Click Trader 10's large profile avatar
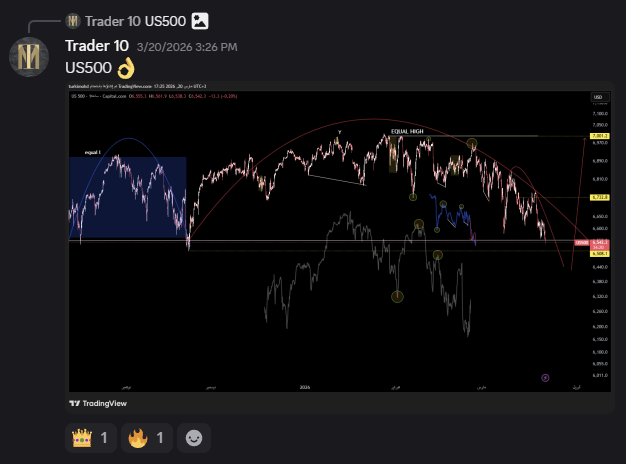Screen dimensions: 626x464 pos(29,57)
